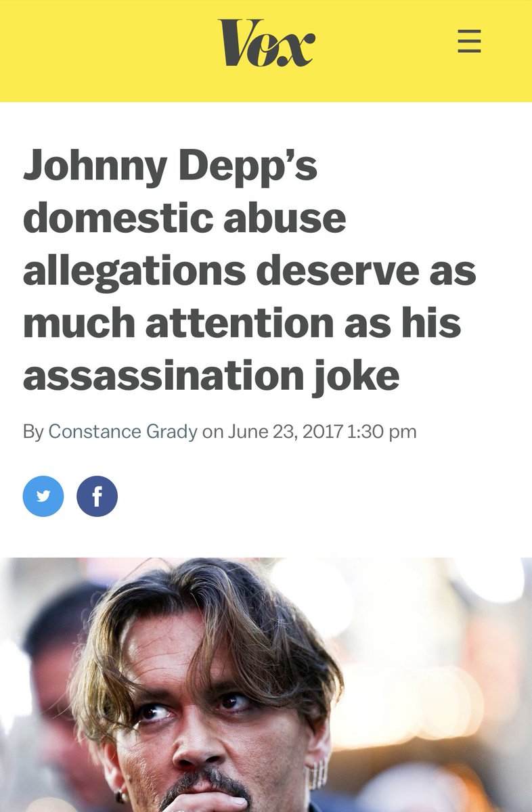Click the earring in the article photo

point(318,773)
